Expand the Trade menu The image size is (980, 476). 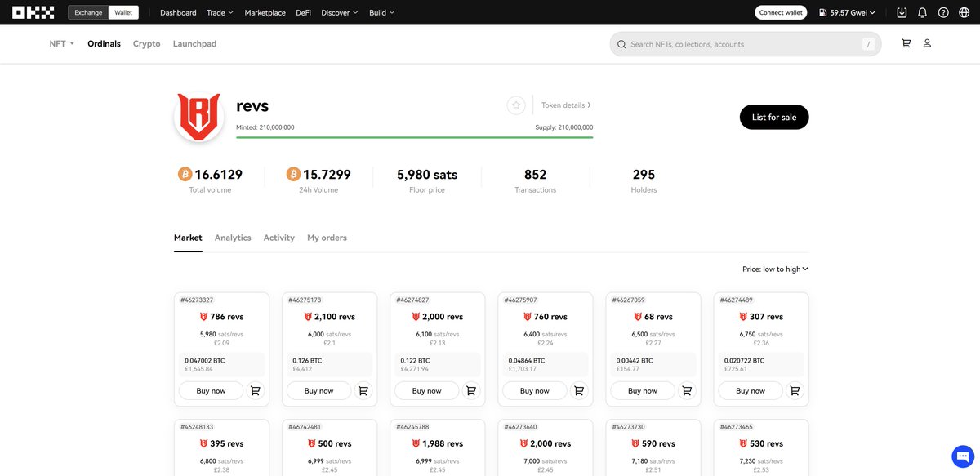[x=220, y=12]
